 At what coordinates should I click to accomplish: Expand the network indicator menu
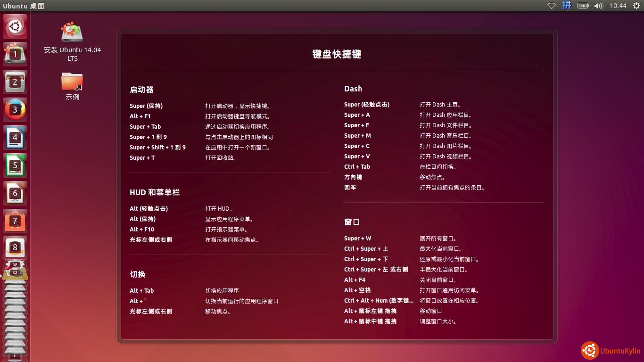551,6
